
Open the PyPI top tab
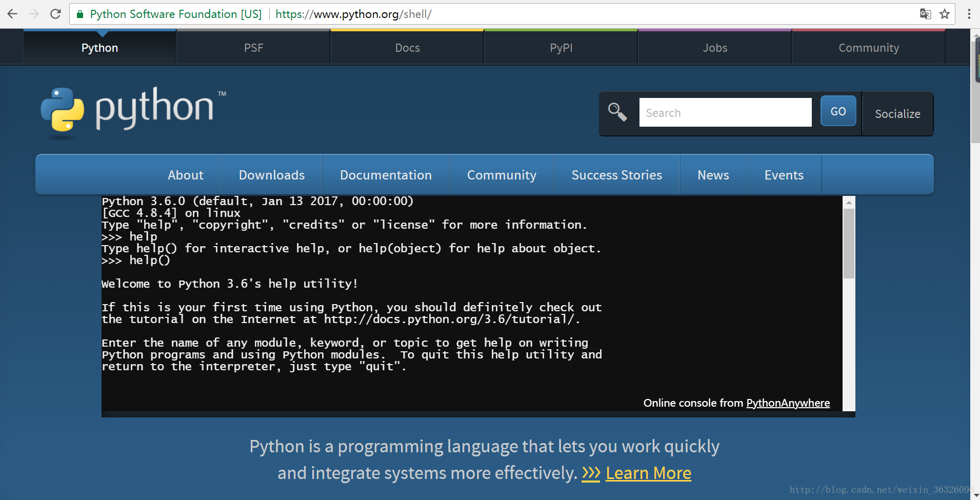[561, 48]
